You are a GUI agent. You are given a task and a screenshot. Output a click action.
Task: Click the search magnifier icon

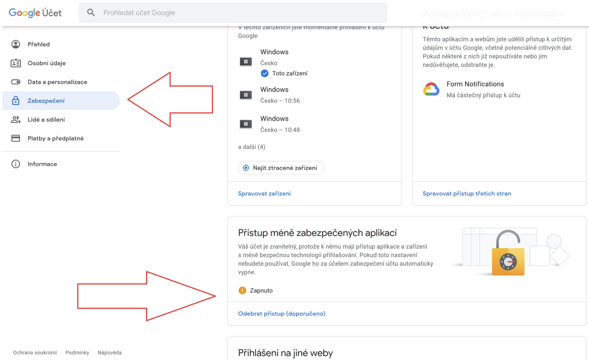pos(91,13)
